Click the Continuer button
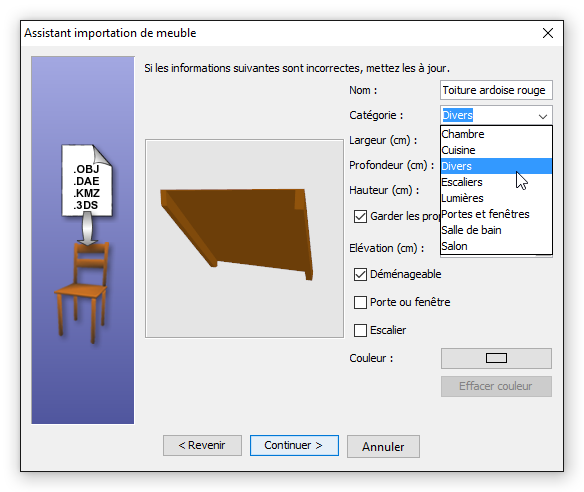Image resolution: width=584 pixels, height=492 pixels. [x=294, y=445]
